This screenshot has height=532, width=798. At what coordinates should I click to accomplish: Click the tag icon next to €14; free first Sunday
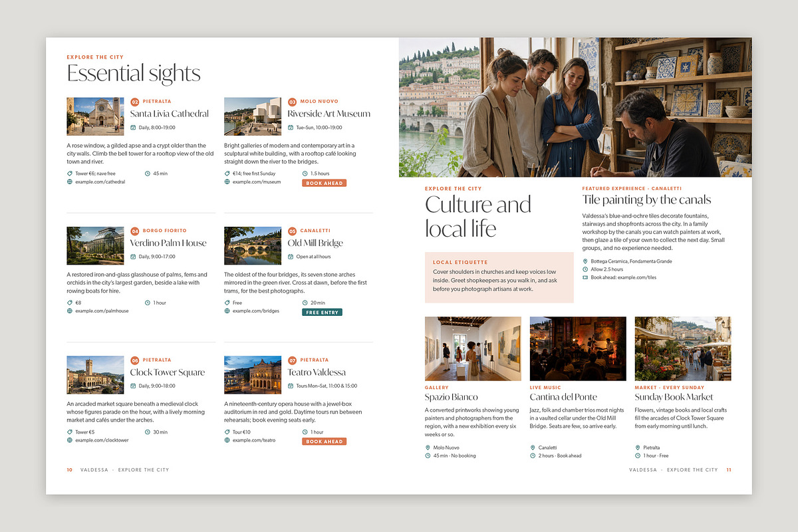coord(227,174)
